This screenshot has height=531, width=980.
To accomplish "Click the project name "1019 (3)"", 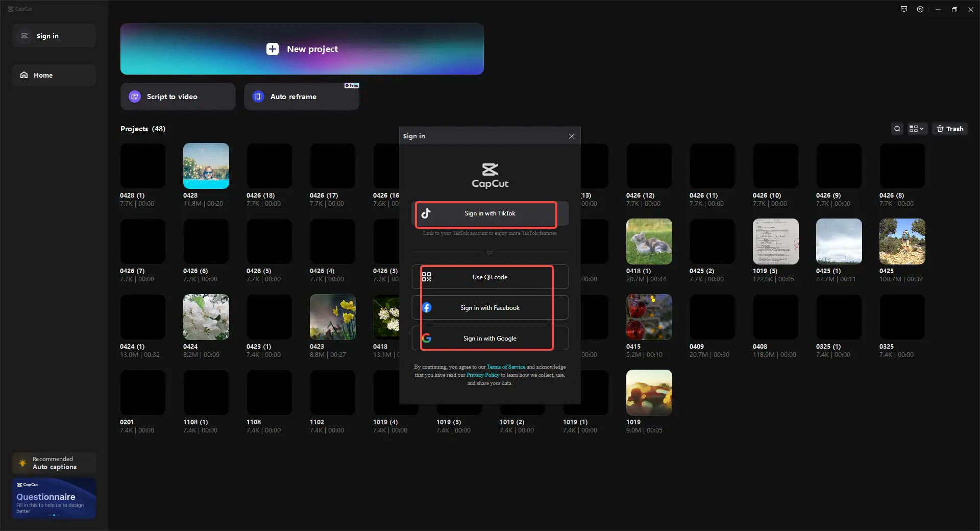I will tap(449, 422).
